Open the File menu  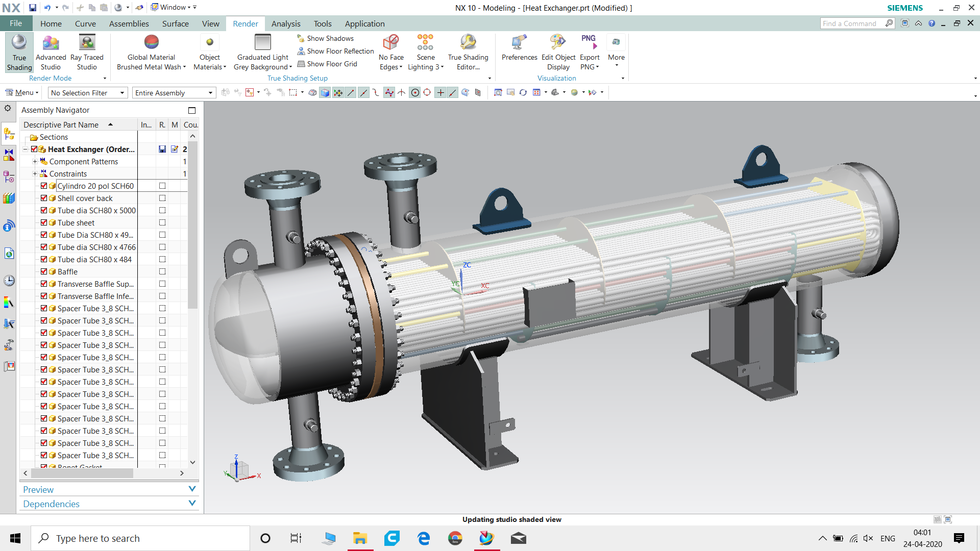pos(16,23)
